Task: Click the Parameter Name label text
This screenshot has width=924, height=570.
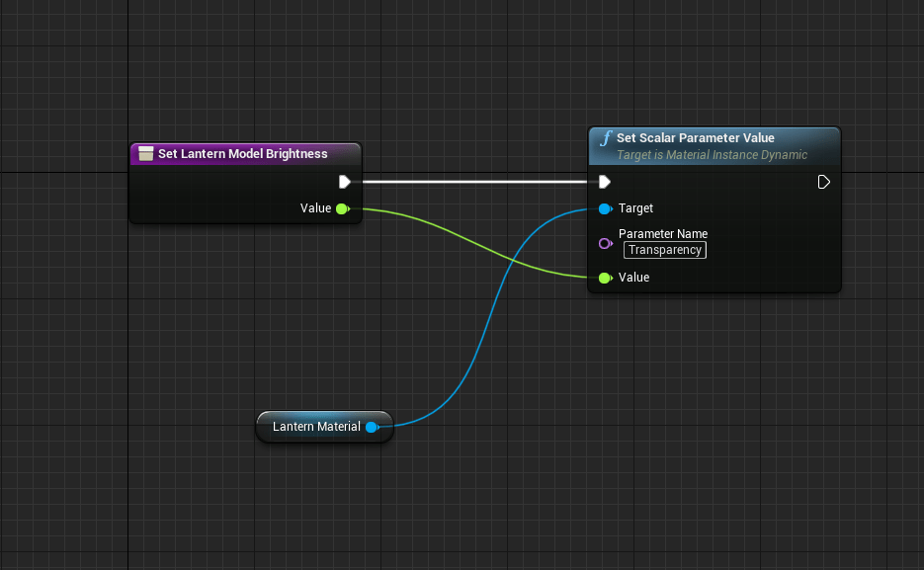Action: [662, 234]
